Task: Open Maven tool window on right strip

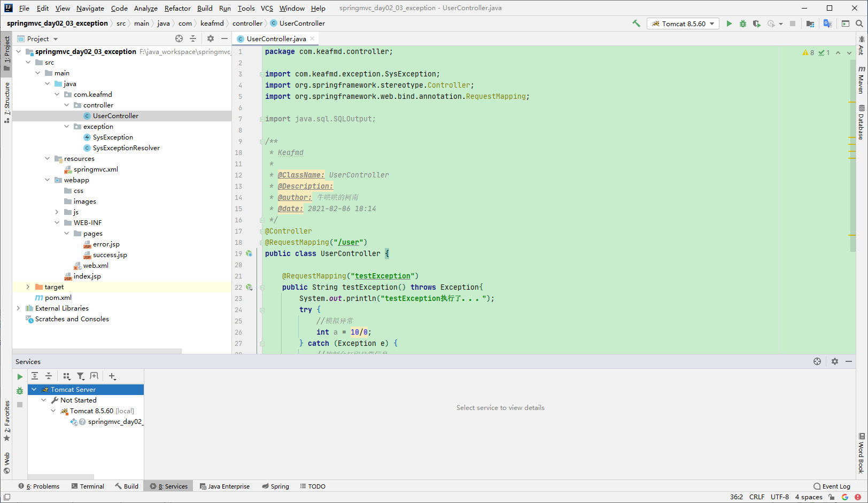Action: coord(861,80)
